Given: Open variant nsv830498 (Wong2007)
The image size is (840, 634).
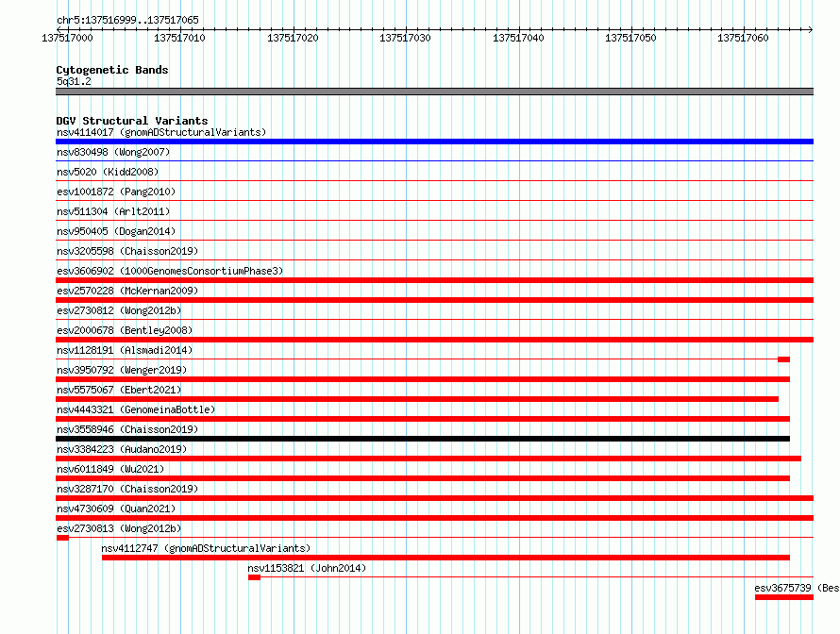Looking at the screenshot, I should point(113,152).
